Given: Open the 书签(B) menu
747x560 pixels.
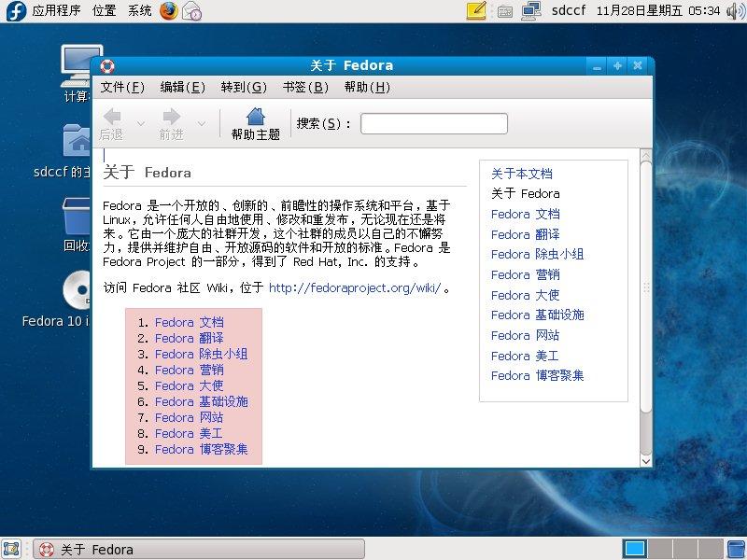Looking at the screenshot, I should pyautogui.click(x=305, y=87).
